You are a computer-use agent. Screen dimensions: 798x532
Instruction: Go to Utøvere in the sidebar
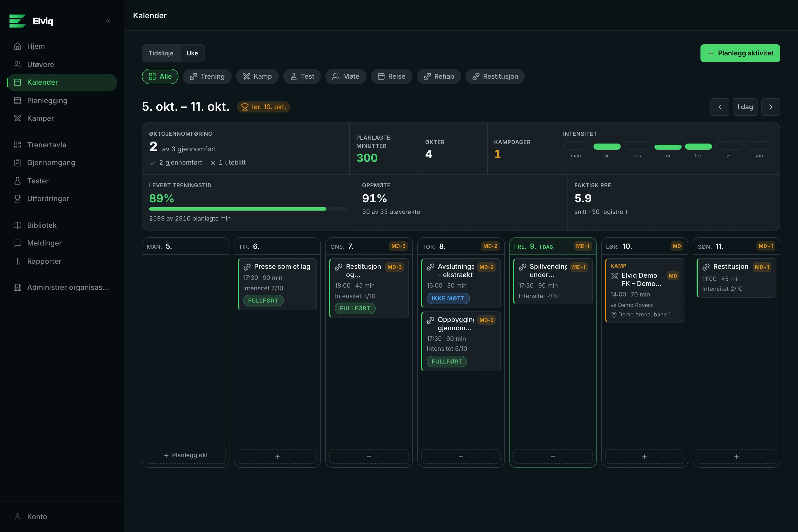pyautogui.click(x=62, y=65)
